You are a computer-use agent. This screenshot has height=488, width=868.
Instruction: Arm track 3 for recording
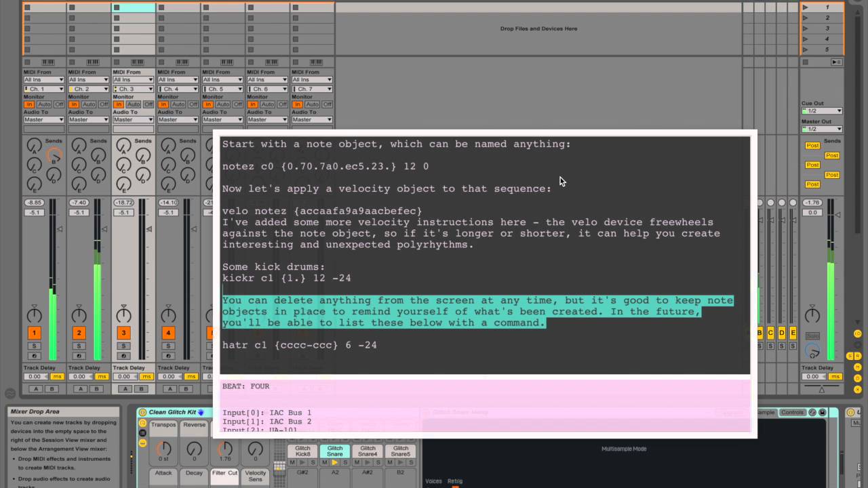coord(123,356)
